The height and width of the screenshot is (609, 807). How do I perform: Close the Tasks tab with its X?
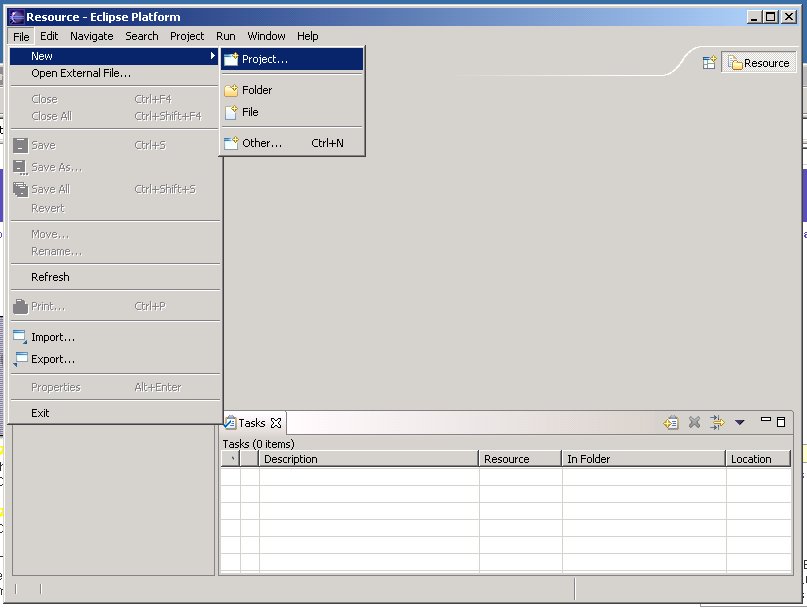pos(276,423)
